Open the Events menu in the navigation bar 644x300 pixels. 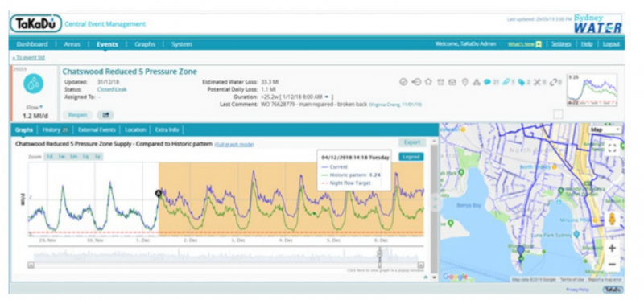click(107, 44)
